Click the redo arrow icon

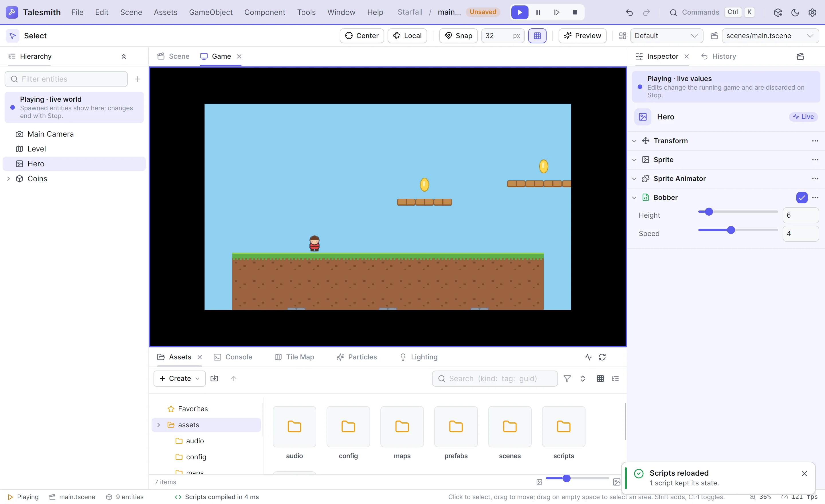point(646,12)
